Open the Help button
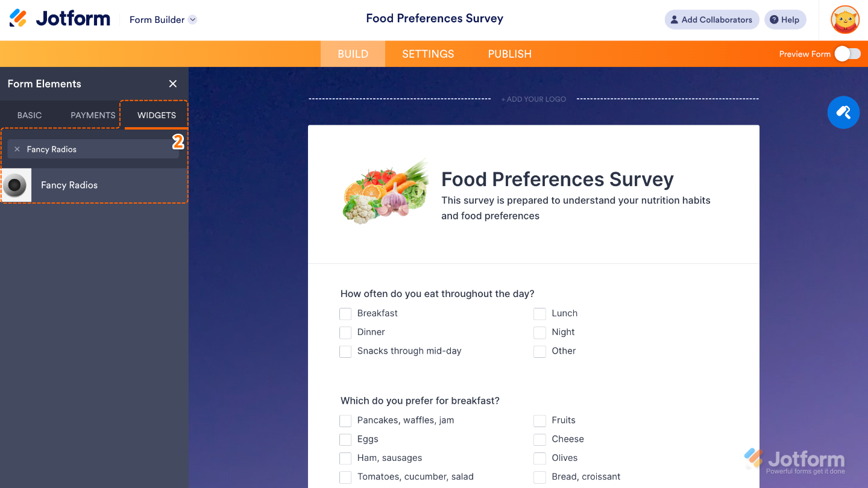 (785, 19)
